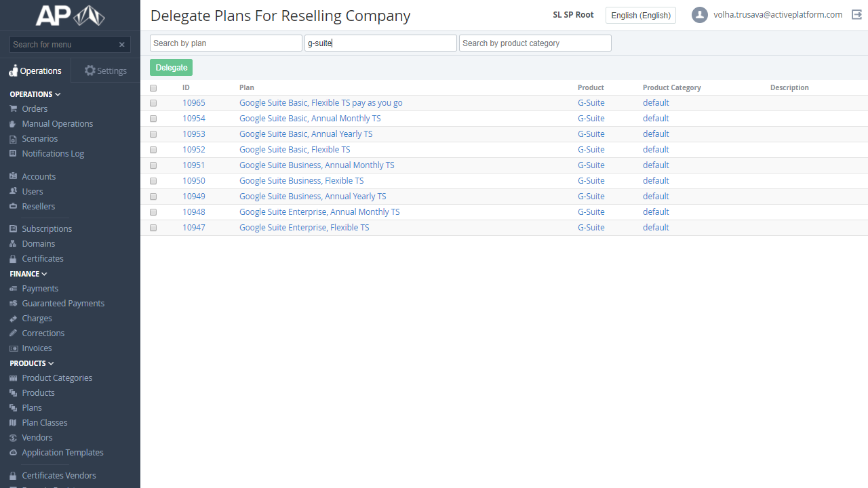Image resolution: width=868 pixels, height=488 pixels.
Task: Click the Plans icon in sidebar
Action: pos(14,407)
